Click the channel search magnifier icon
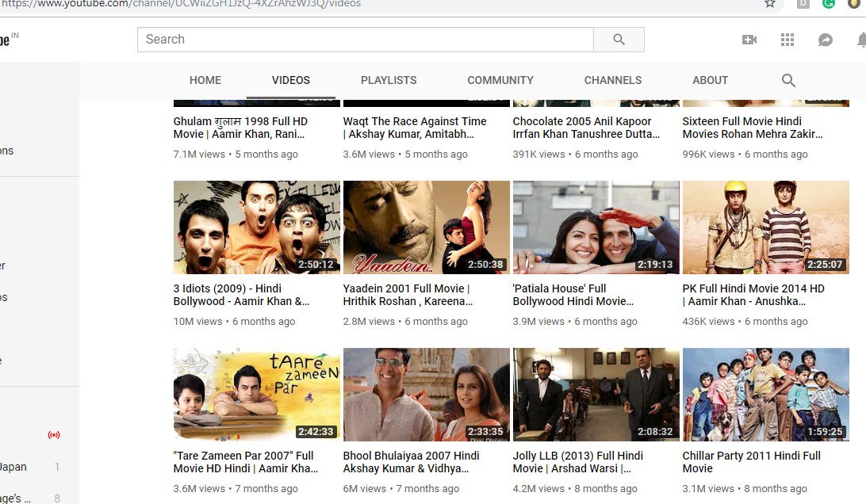Image resolution: width=866 pixels, height=504 pixels. pos(788,81)
